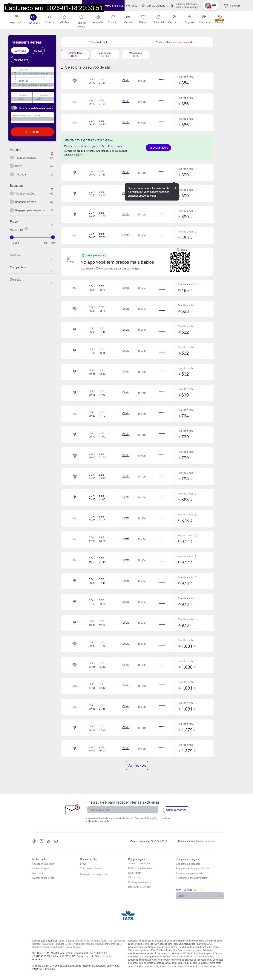This screenshot has height=980, width=253.
Task: Select the Mais baratos sorting tab
Action: (105, 54)
